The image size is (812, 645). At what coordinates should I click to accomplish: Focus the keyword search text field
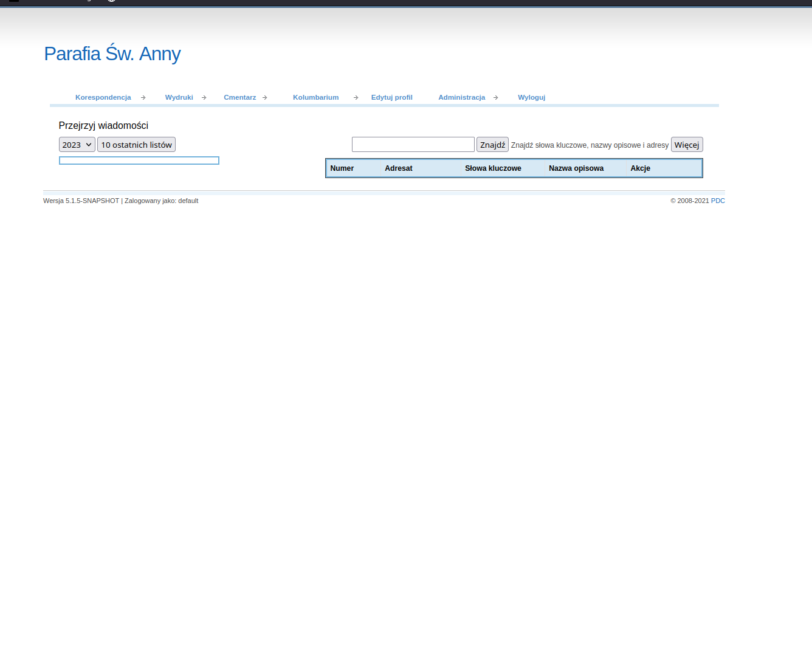pyautogui.click(x=413, y=145)
